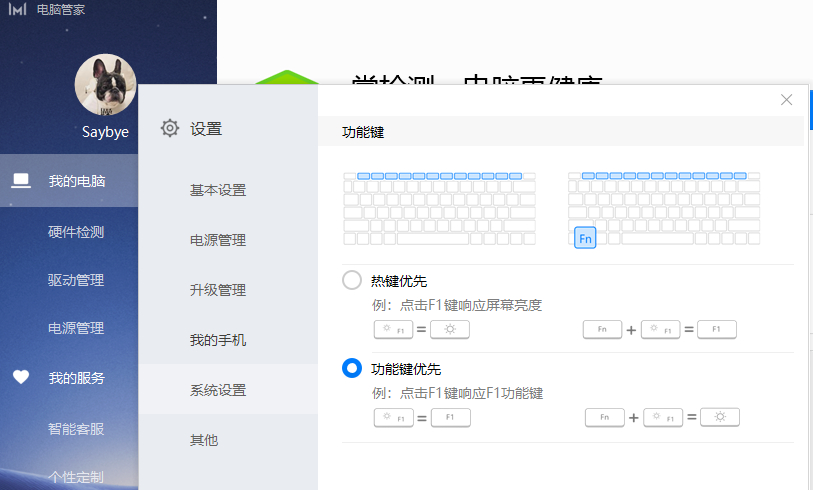Select 我的电脑 sidebar entry
The width and height of the screenshot is (813, 490).
tap(69, 180)
